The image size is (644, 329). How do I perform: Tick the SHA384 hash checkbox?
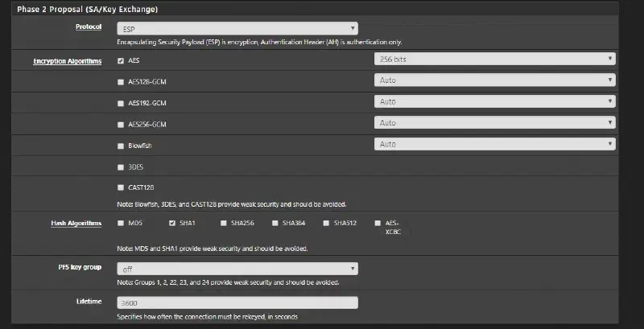[x=275, y=223]
